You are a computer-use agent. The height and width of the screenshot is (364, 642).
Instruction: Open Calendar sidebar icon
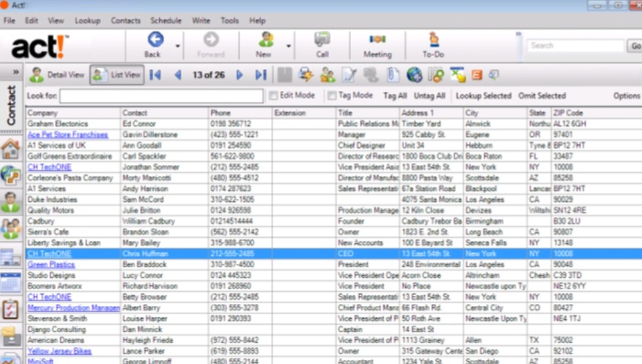pyautogui.click(x=11, y=283)
